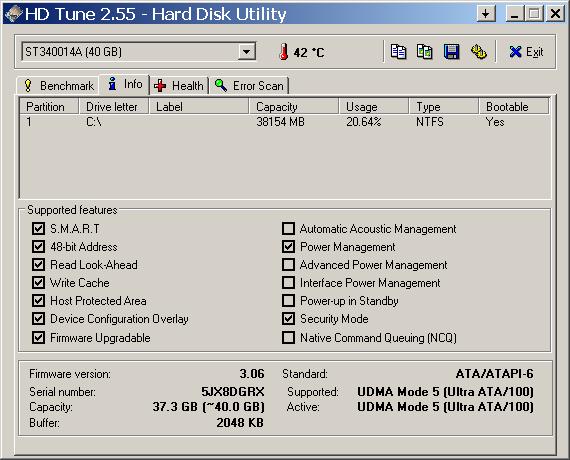Image resolution: width=570 pixels, height=460 pixels.
Task: Click the ATA/ATAPI-6 standard value
Action: (x=494, y=373)
